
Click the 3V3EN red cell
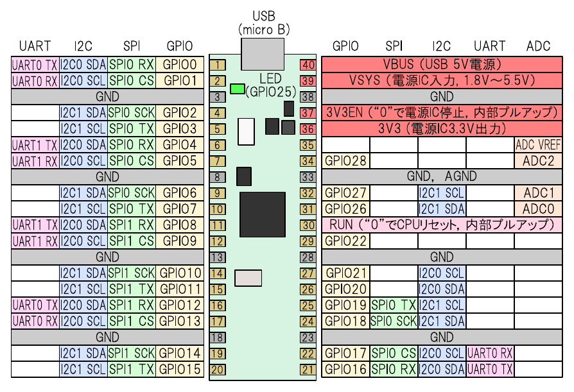tap(442, 112)
